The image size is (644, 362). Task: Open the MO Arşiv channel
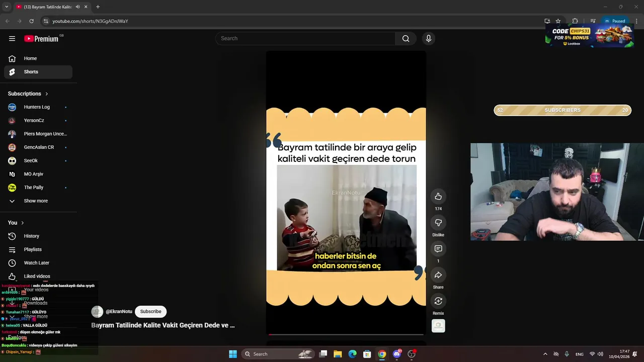38,174
